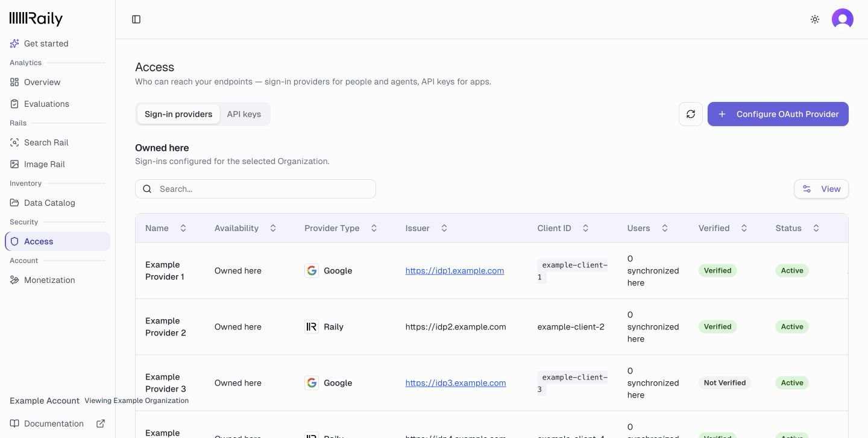Screen dimensions: 868x438
Task: Click the refresh providers icon button
Action: pyautogui.click(x=691, y=114)
